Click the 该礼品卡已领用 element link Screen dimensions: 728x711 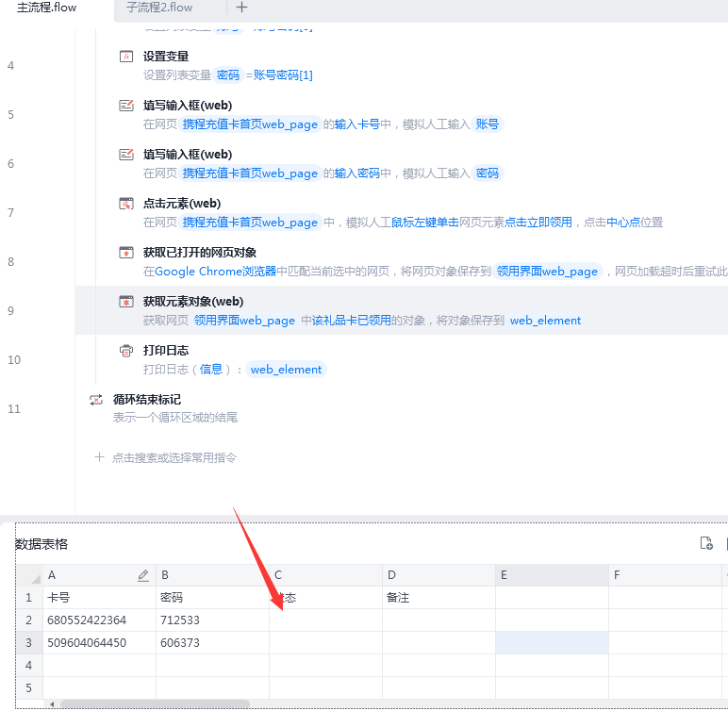tap(352, 321)
